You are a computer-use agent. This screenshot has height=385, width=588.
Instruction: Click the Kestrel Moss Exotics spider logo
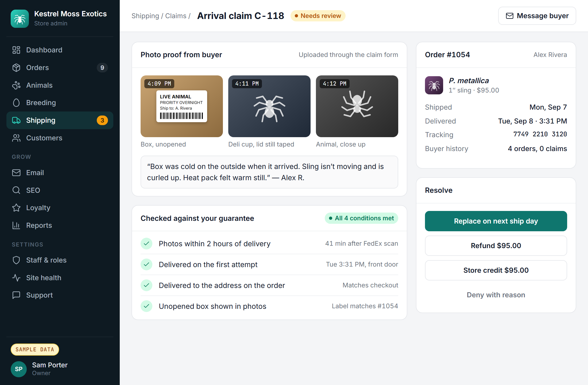(x=20, y=19)
